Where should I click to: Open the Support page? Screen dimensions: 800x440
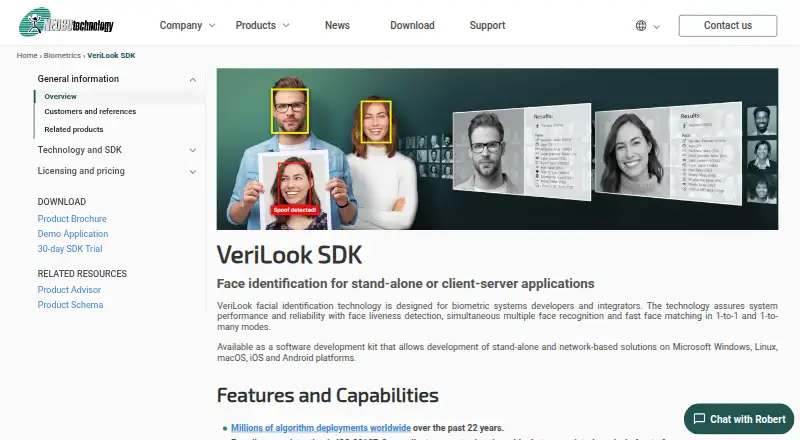487,26
